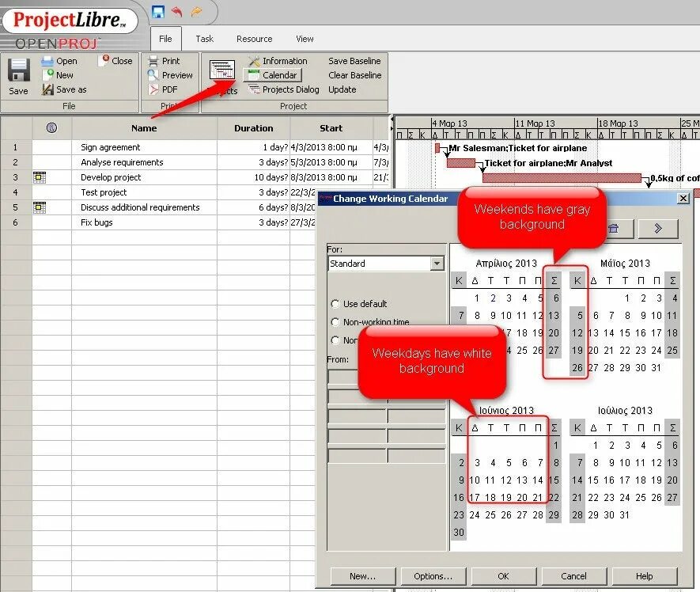Open project Information
The height and width of the screenshot is (592, 700).
click(278, 61)
